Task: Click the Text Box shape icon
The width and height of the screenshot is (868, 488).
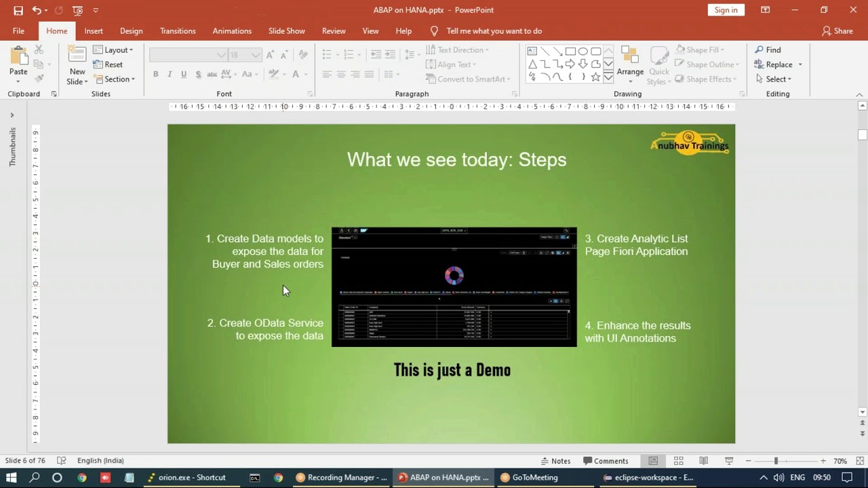Action: 532,52
